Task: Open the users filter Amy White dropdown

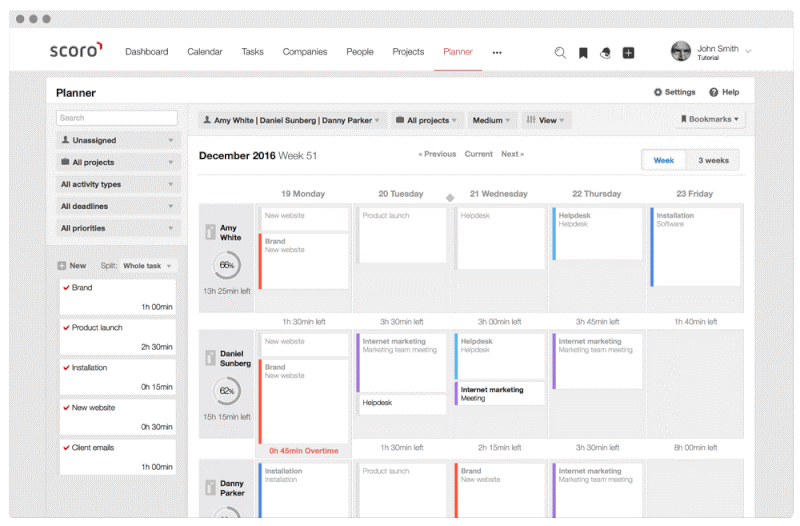Action: point(292,120)
